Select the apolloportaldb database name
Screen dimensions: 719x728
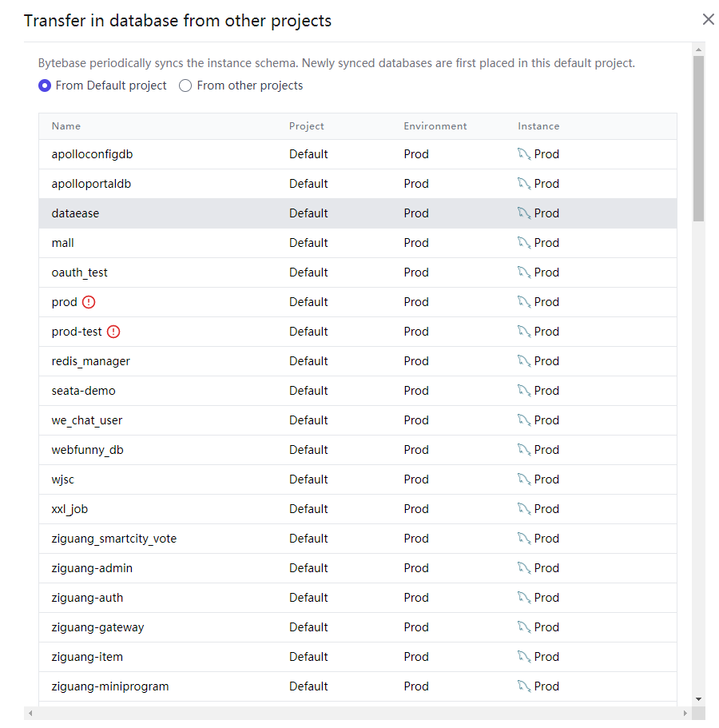[x=91, y=184]
